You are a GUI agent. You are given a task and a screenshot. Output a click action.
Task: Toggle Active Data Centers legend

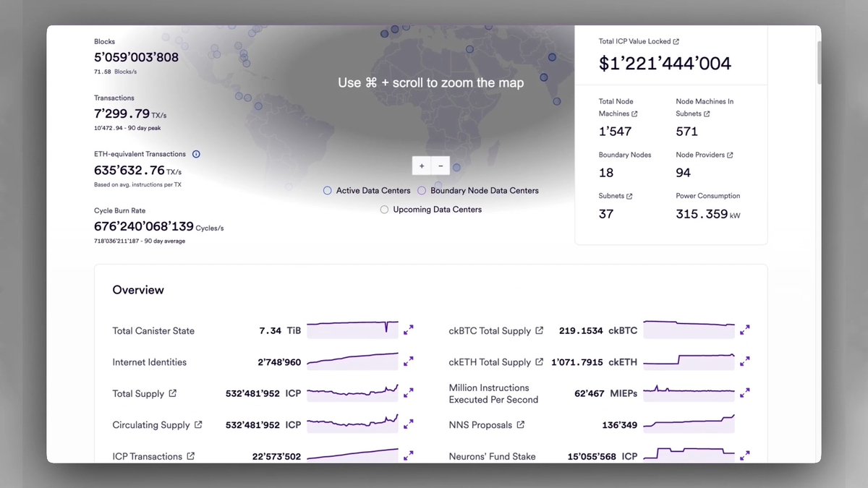point(367,191)
